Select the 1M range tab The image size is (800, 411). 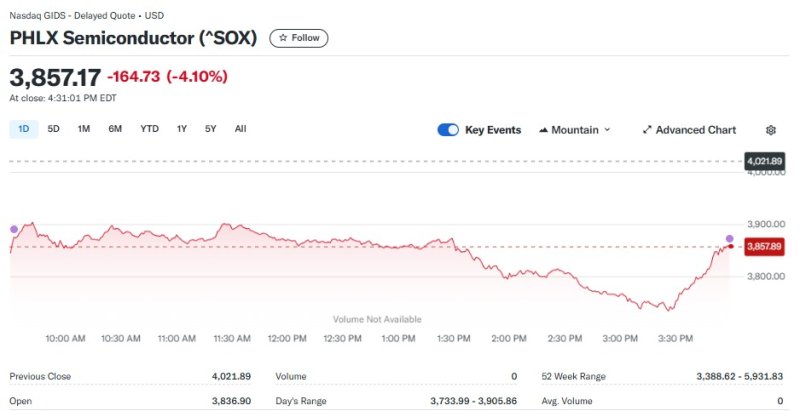point(84,129)
